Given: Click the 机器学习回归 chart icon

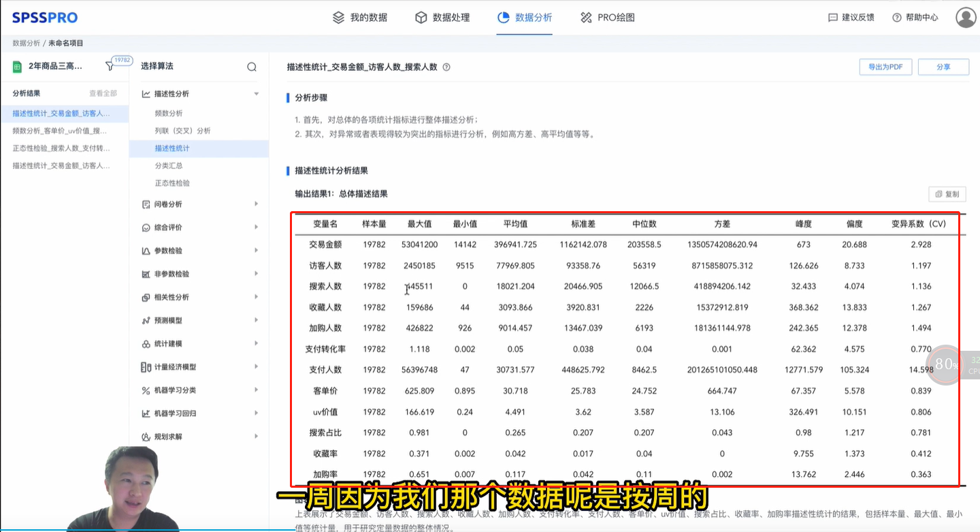Looking at the screenshot, I should [x=146, y=413].
